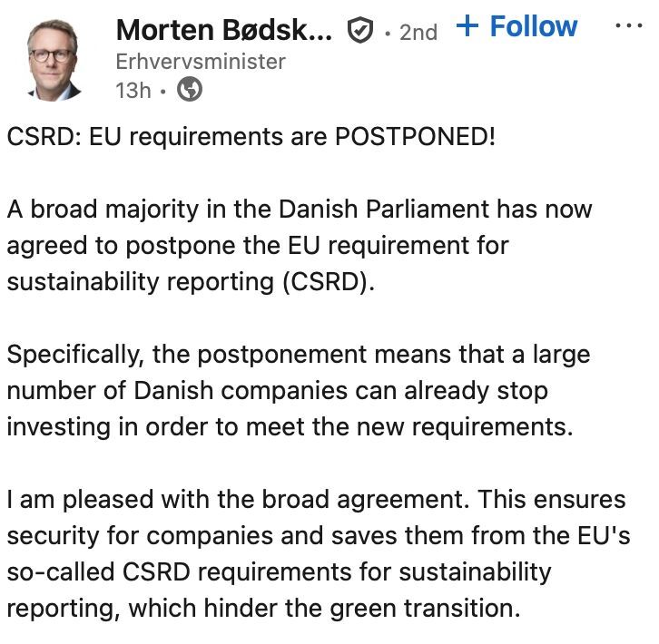Open Morten Bødskov's profile photo

tap(54, 59)
